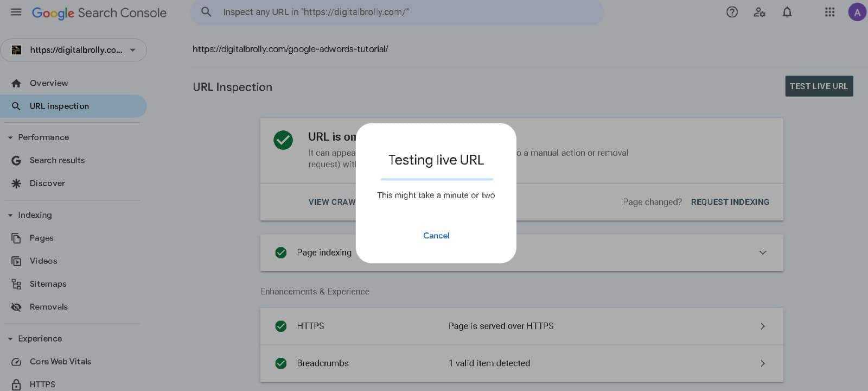Open the navigation hamburger menu
The width and height of the screenshot is (868, 391).
coord(16,12)
